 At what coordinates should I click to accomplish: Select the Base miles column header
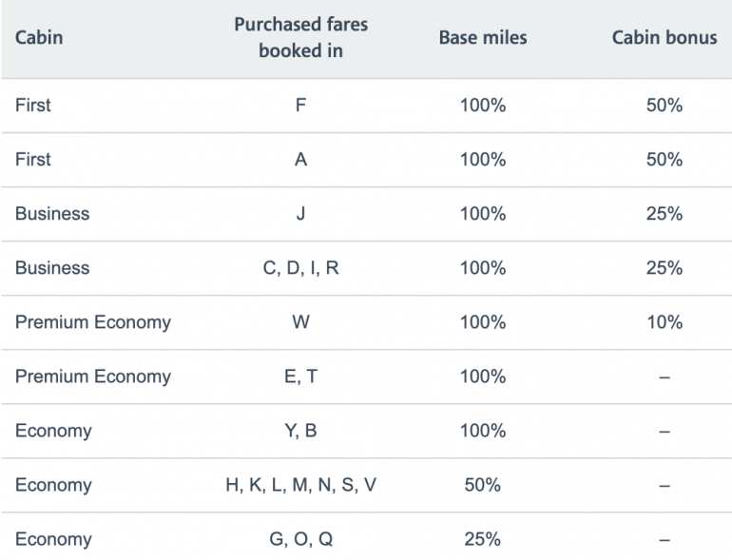coord(483,39)
